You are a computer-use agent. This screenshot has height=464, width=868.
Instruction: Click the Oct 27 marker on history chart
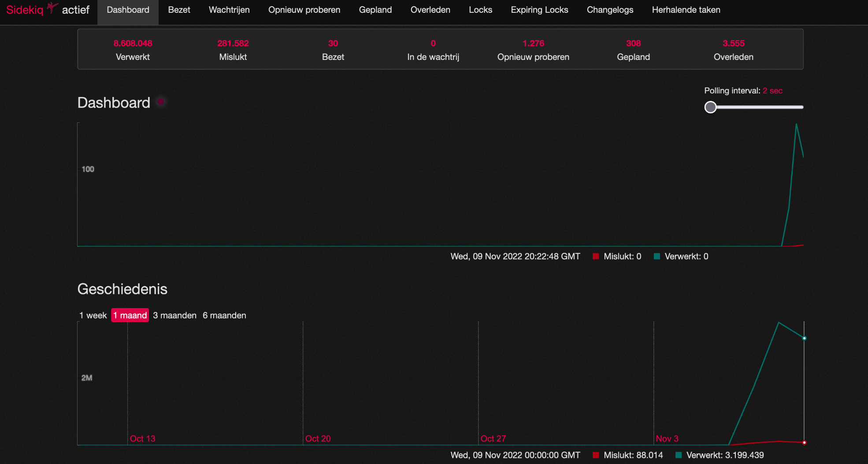[493, 438]
